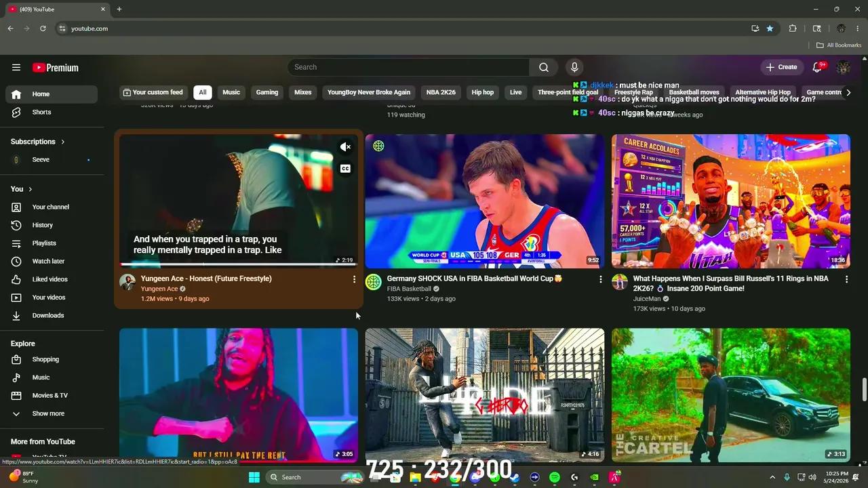Open the Create menu
The image size is (868, 488).
click(x=781, y=67)
